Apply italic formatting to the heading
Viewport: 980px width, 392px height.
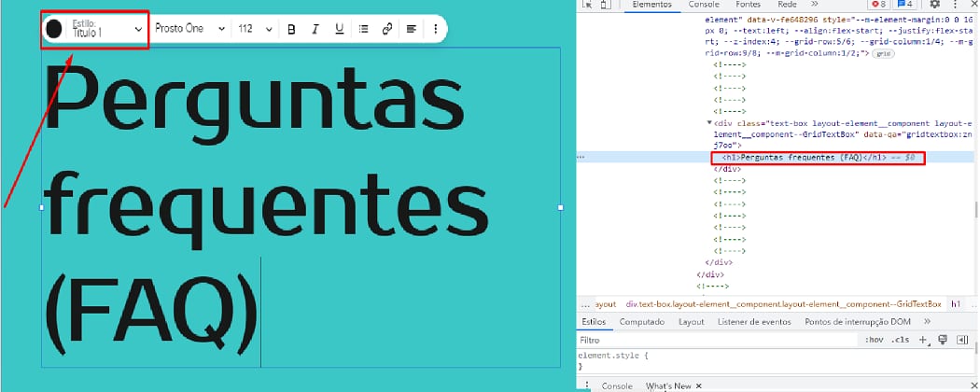(315, 29)
